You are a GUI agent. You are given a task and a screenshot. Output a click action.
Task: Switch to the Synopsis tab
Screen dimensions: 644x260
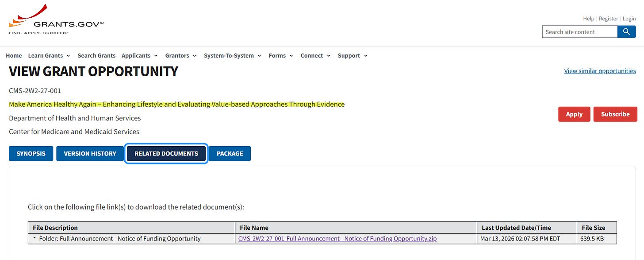31,153
